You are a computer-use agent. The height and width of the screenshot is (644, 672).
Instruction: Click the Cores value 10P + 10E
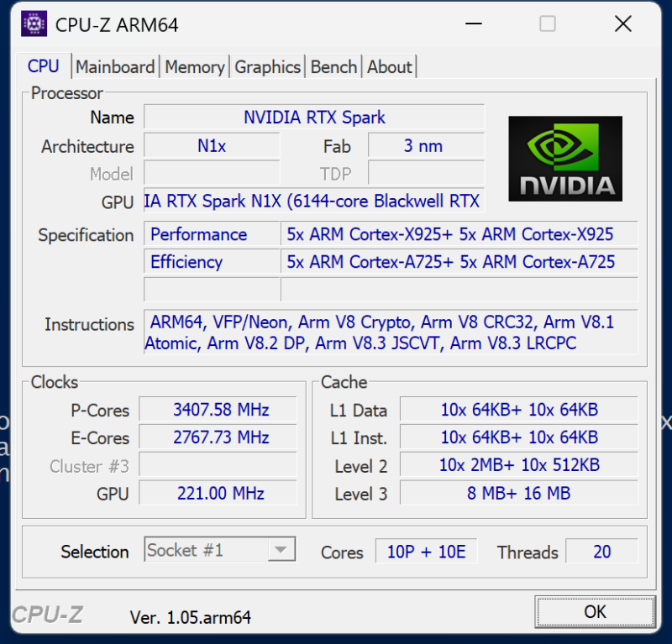click(427, 551)
